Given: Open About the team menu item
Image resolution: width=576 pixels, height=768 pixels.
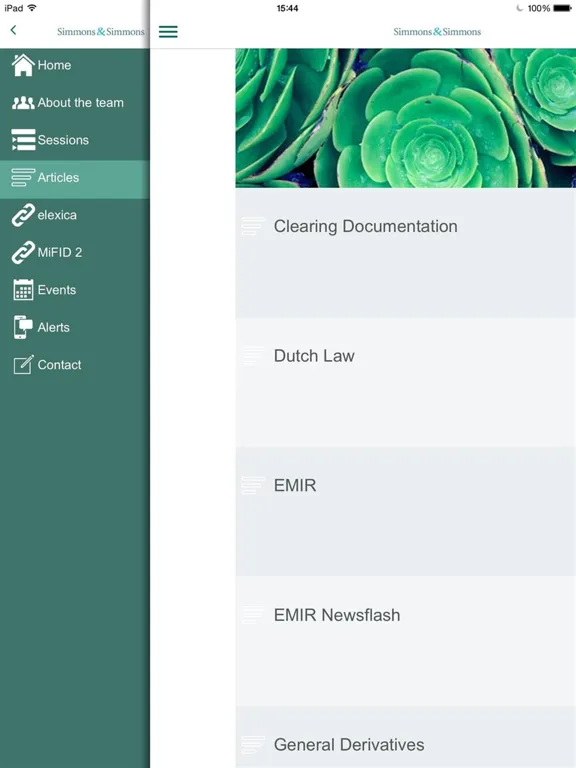Looking at the screenshot, I should click(x=75, y=103).
